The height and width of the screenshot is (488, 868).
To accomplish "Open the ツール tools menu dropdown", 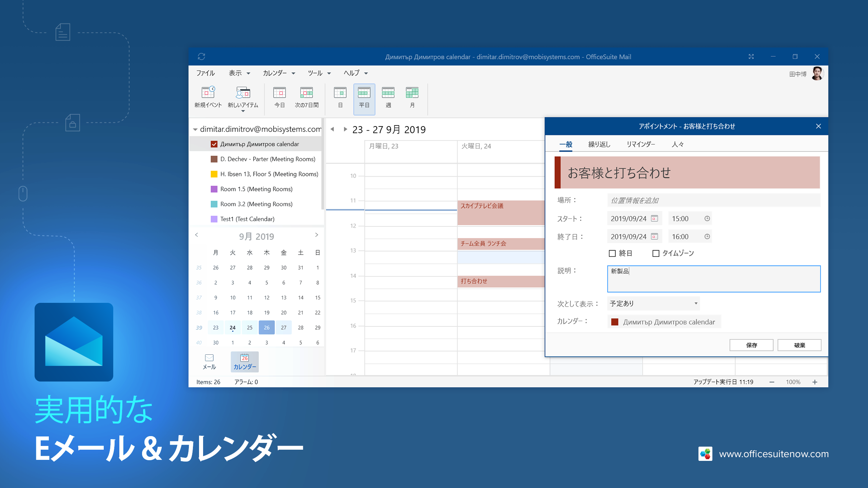I will pyautogui.click(x=319, y=73).
